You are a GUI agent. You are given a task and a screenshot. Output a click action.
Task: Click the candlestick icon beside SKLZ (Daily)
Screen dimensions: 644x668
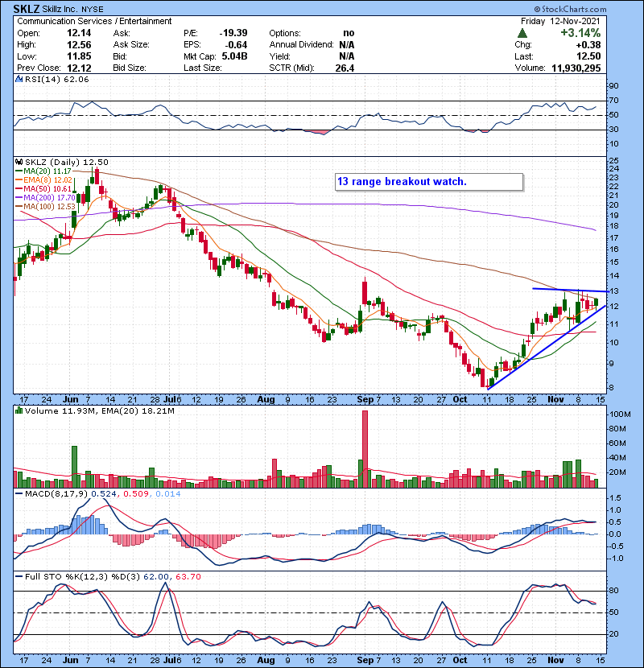click(19, 162)
